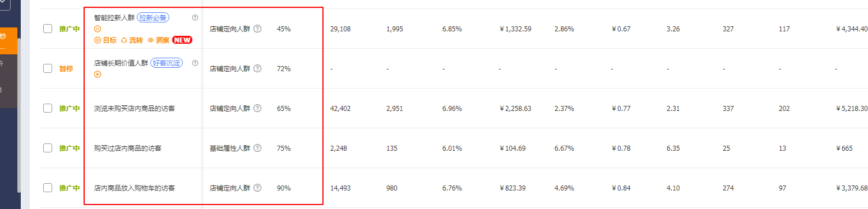The height and width of the screenshot is (209, 868).
Task: Pause the 智能拉新人群 promotion via pause icon
Action: click(98, 29)
